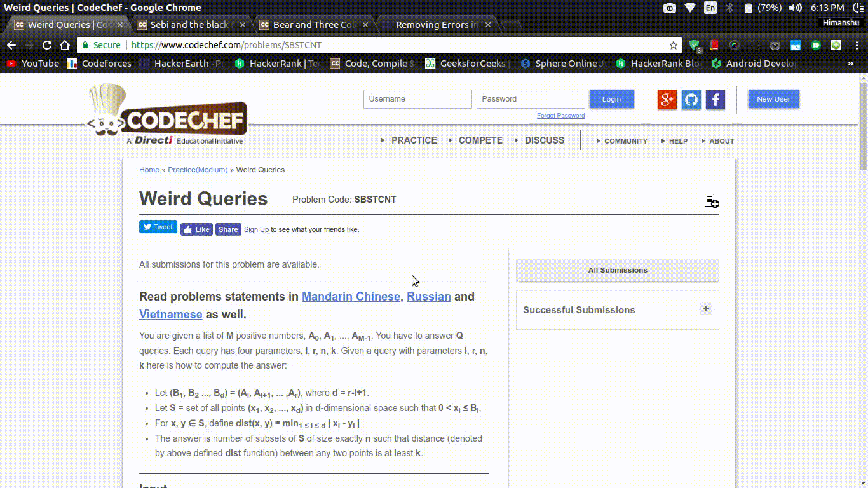Add problem to list via document-plus icon

click(x=712, y=201)
